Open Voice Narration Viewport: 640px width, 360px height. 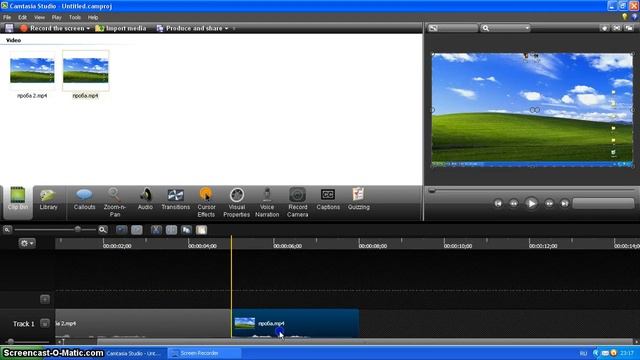[267, 202]
